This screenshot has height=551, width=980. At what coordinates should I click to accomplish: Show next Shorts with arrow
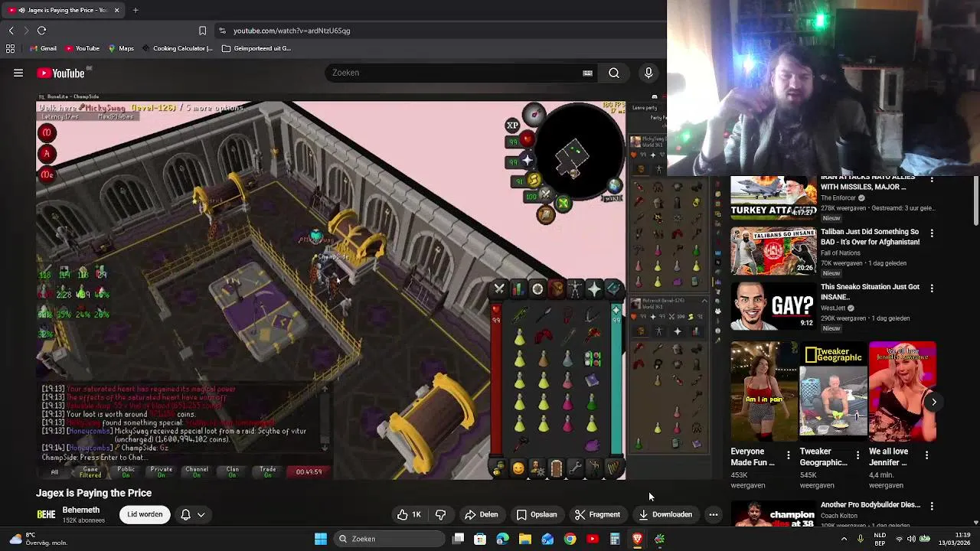[933, 402]
